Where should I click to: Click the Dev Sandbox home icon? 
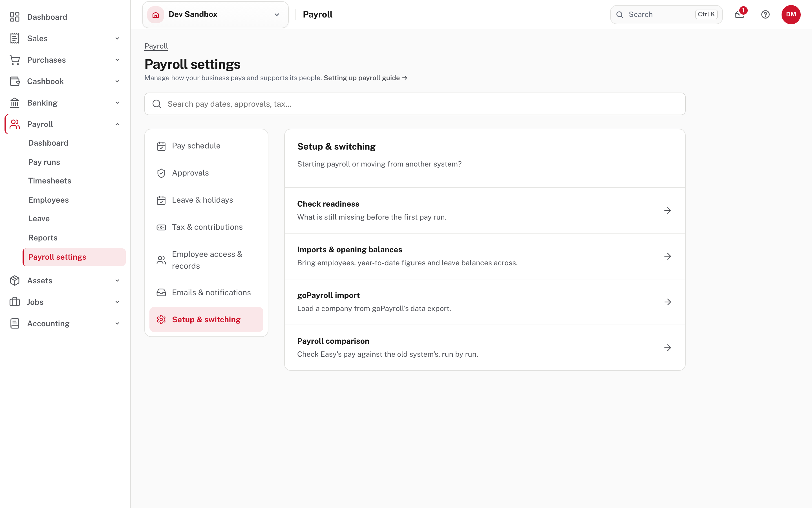(x=156, y=14)
